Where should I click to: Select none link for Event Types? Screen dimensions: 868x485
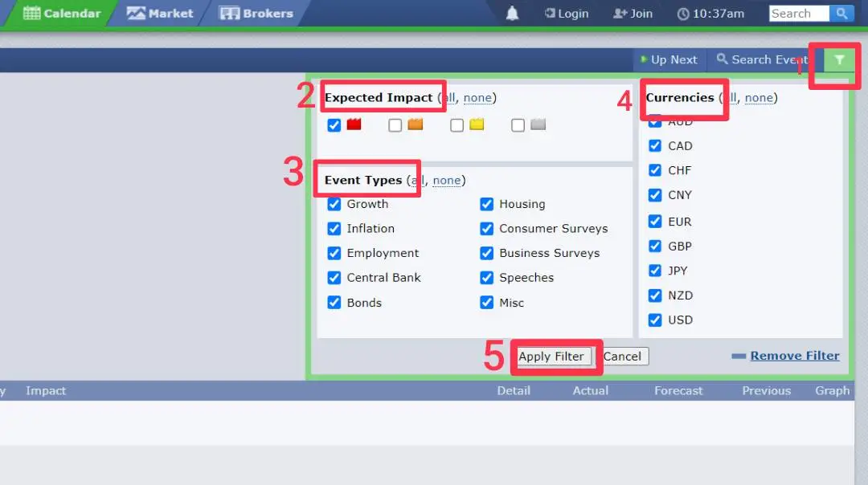click(447, 181)
